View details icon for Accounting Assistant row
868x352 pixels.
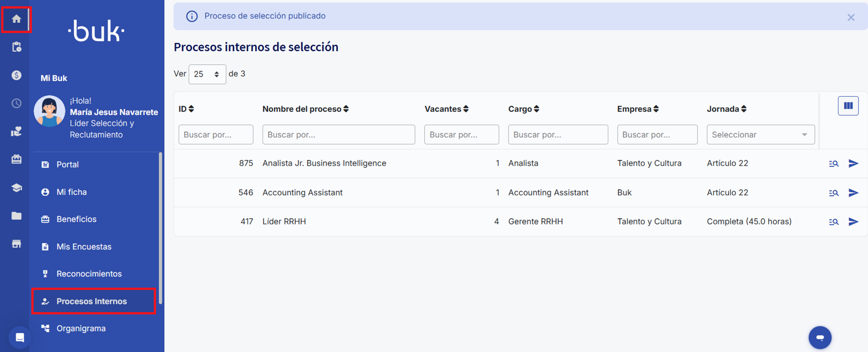[834, 193]
